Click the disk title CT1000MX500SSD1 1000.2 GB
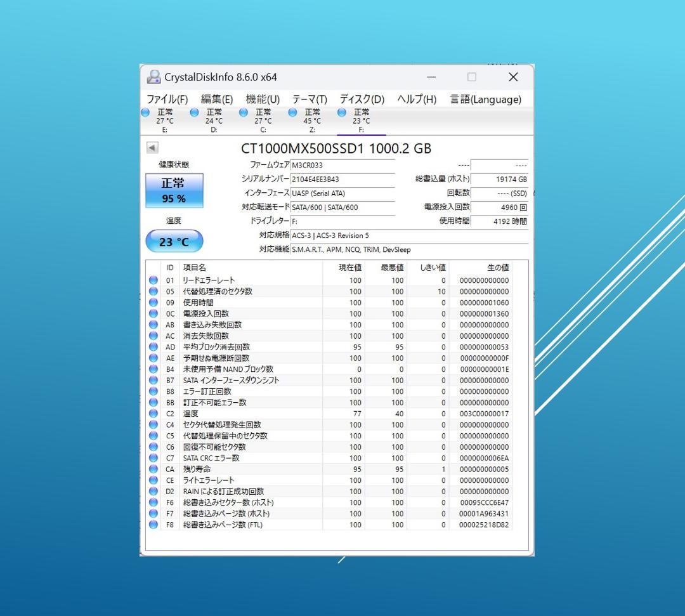 pyautogui.click(x=336, y=148)
